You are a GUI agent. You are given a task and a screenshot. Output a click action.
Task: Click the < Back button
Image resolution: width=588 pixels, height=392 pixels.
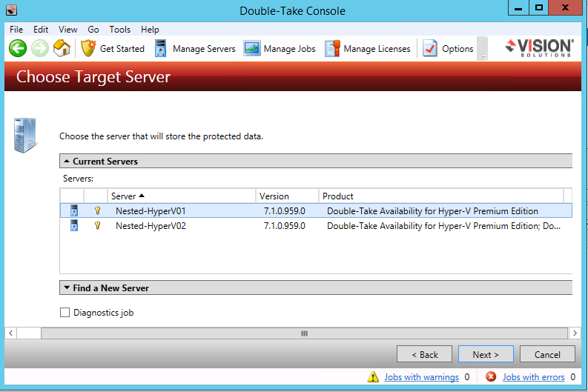tap(424, 354)
